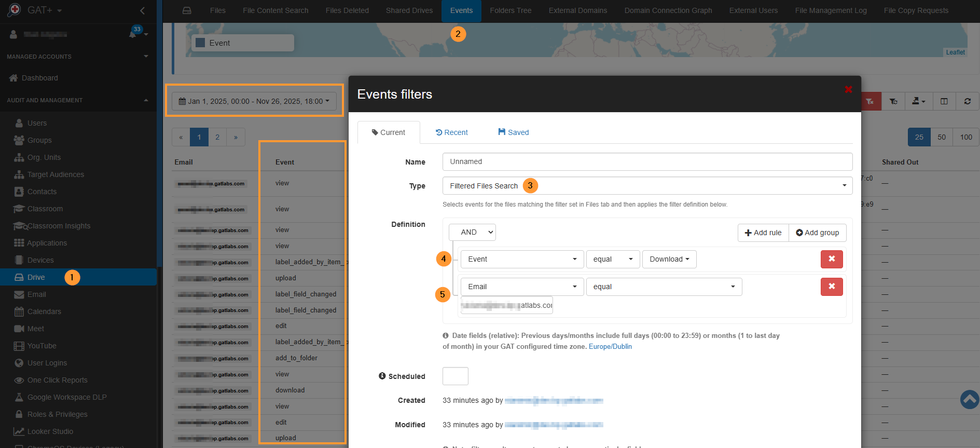Set page size to 50 rows

942,137
